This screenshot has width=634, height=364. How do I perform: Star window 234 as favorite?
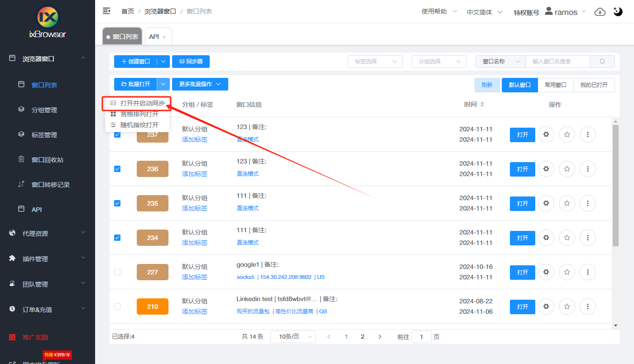click(x=567, y=238)
